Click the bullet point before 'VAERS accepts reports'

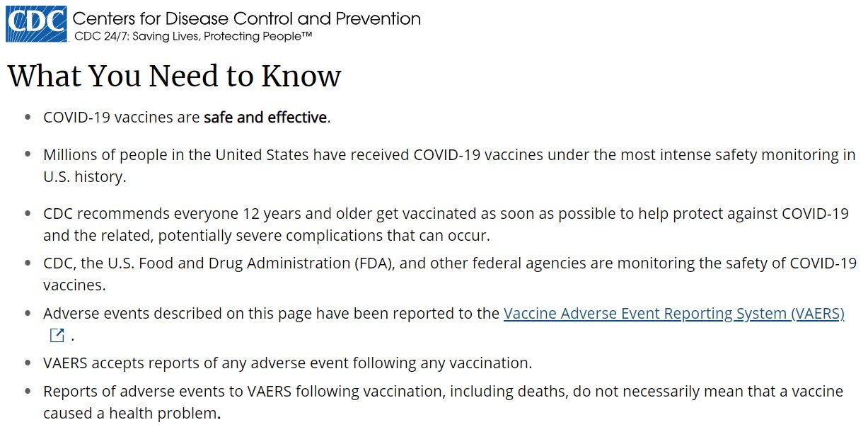28,363
